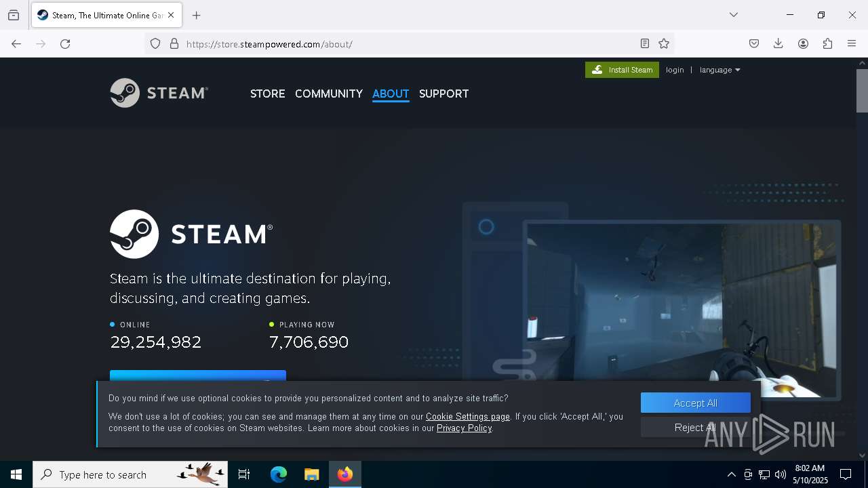Screen dimensions: 868x488
Task: Click Firefox icon on taskbar
Action: tap(345, 474)
